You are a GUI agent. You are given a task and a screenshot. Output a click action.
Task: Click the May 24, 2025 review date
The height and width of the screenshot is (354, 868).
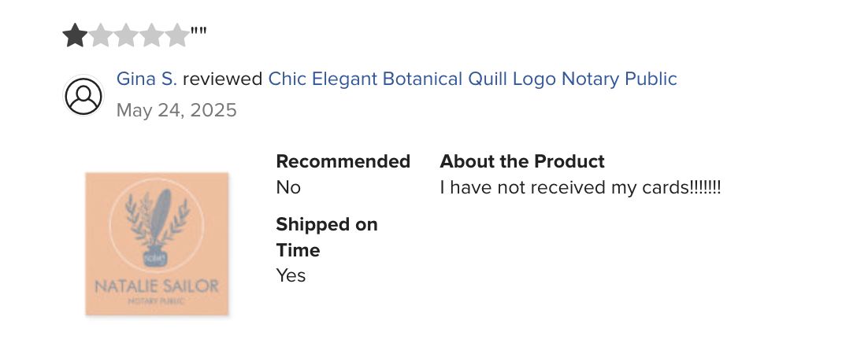pos(176,110)
